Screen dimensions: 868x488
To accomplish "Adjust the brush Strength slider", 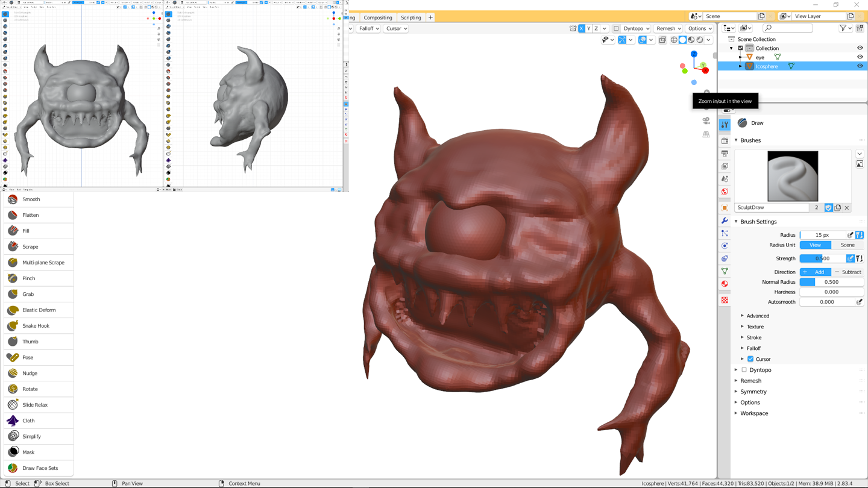I will pos(822,258).
